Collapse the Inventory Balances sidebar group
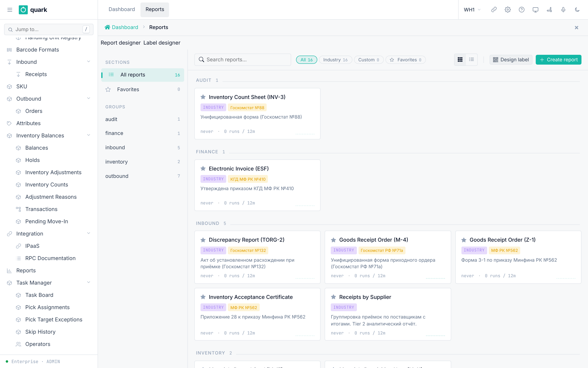 click(88, 135)
